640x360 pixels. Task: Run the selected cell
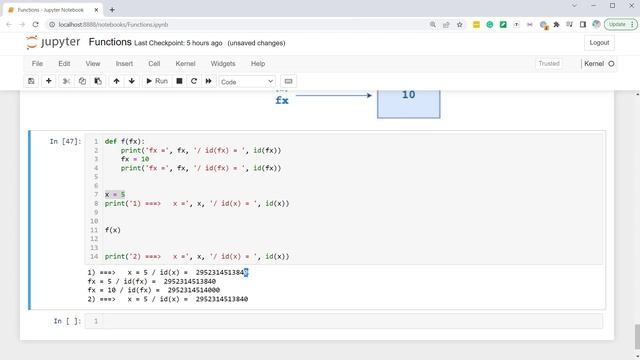(157, 81)
